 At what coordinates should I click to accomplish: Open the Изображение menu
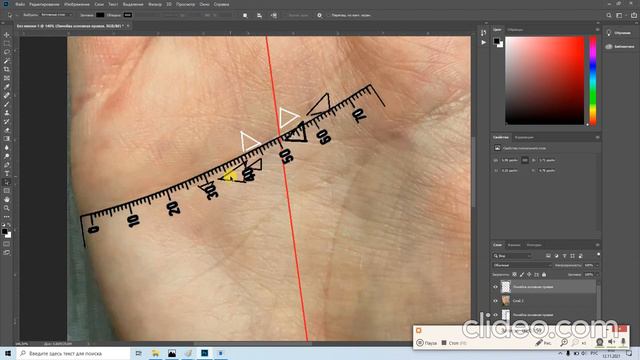(77, 4)
